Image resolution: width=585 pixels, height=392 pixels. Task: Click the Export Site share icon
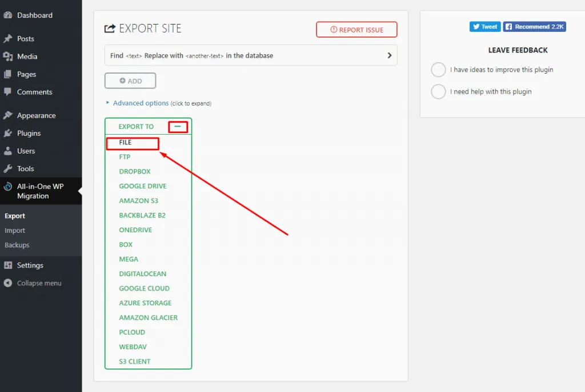[x=110, y=29]
